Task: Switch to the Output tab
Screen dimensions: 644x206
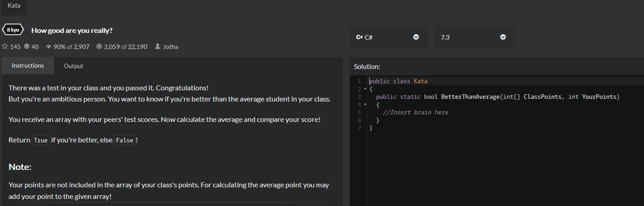Action: click(74, 66)
